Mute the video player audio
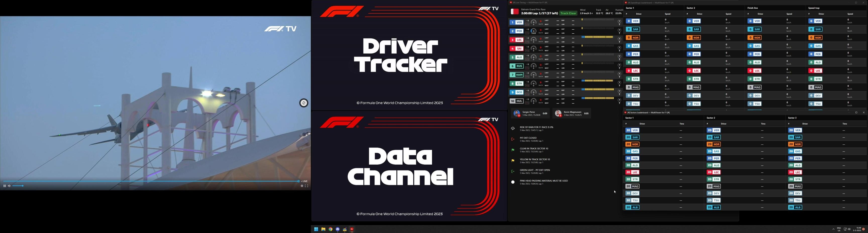 [x=10, y=186]
